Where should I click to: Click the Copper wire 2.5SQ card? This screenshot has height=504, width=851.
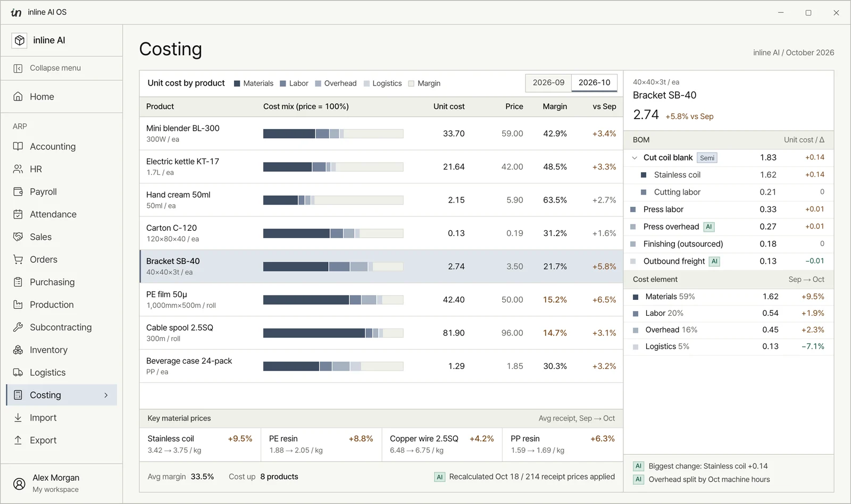pyautogui.click(x=442, y=444)
